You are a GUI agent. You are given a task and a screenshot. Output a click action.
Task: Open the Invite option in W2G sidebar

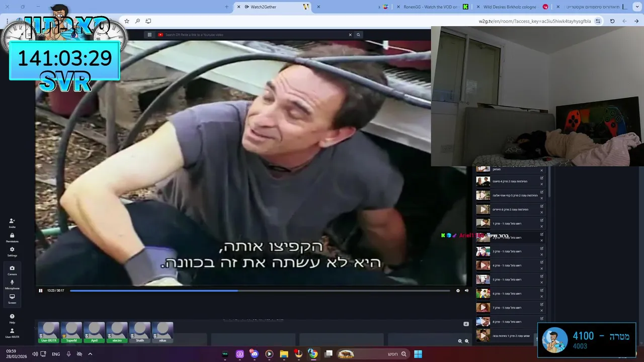click(x=12, y=223)
